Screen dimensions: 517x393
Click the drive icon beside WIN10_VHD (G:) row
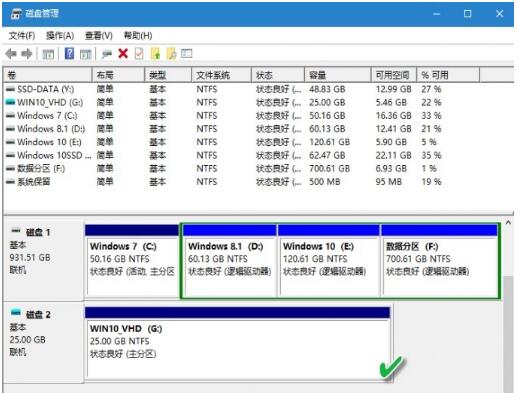(11, 102)
